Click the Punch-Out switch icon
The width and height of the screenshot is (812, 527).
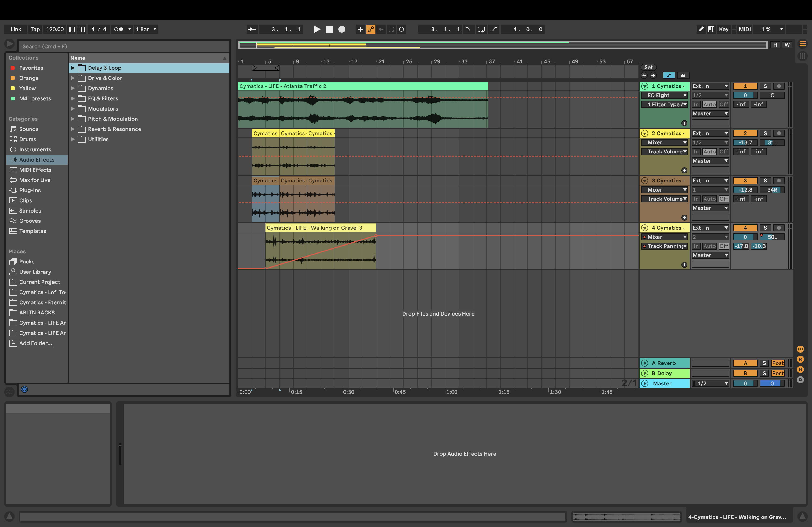point(494,29)
